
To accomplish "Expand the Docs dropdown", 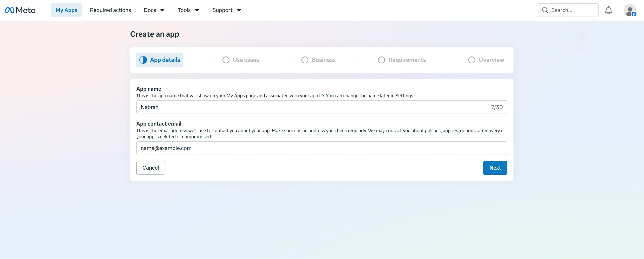I will click(x=154, y=10).
